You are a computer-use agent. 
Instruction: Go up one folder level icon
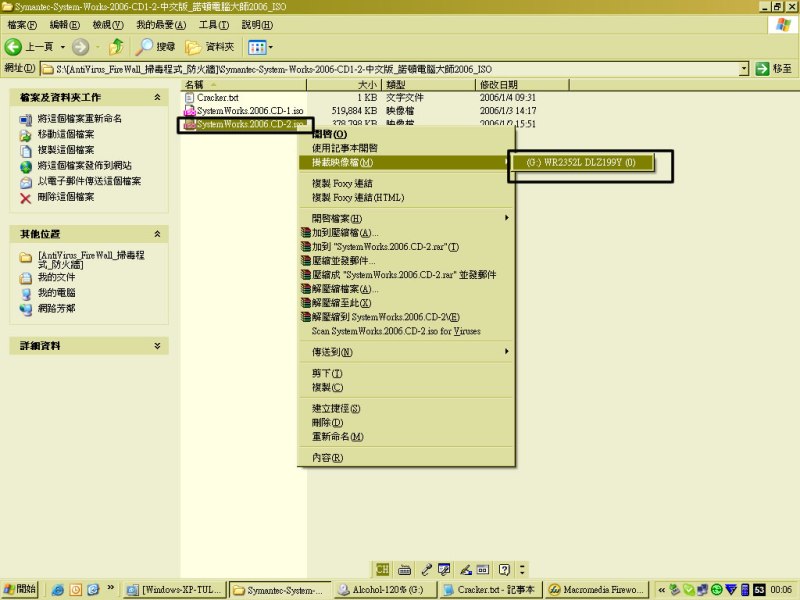pos(116,47)
